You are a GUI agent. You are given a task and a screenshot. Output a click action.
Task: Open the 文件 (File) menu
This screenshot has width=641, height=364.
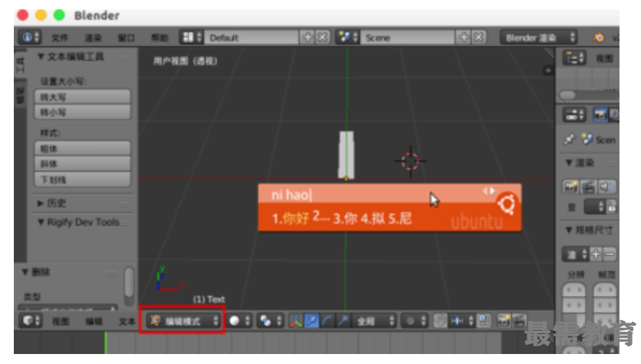click(60, 38)
